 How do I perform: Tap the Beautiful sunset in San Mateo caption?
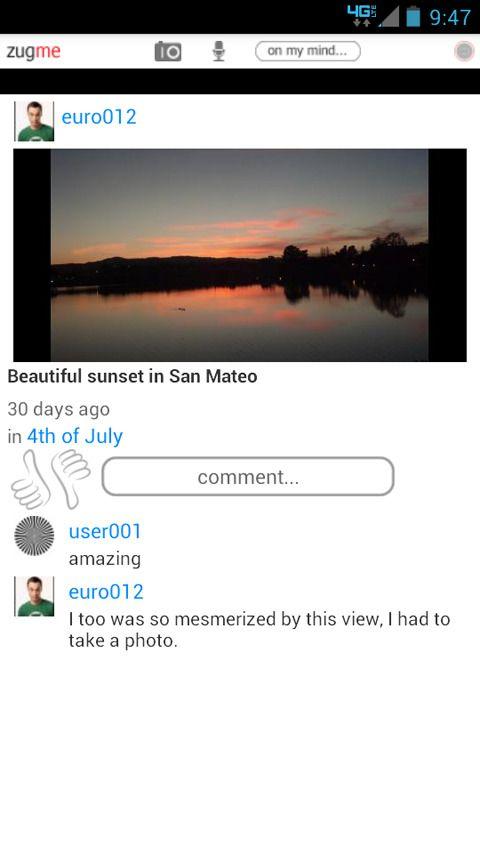click(132, 376)
